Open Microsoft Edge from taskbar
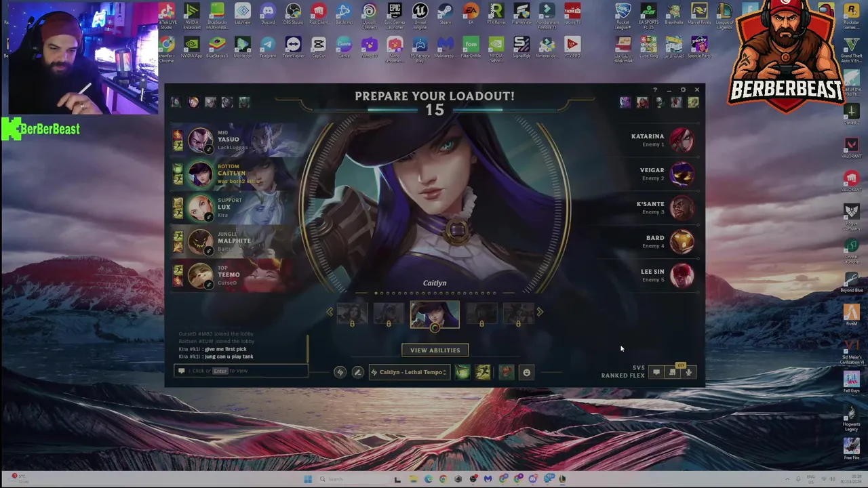Viewport: 868px width, 488px height. (x=428, y=479)
